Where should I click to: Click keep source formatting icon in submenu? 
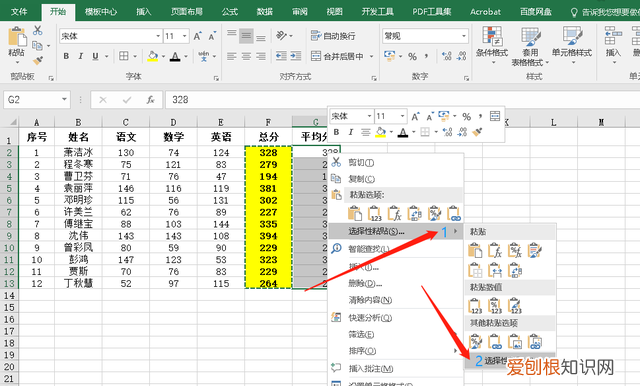(535, 251)
